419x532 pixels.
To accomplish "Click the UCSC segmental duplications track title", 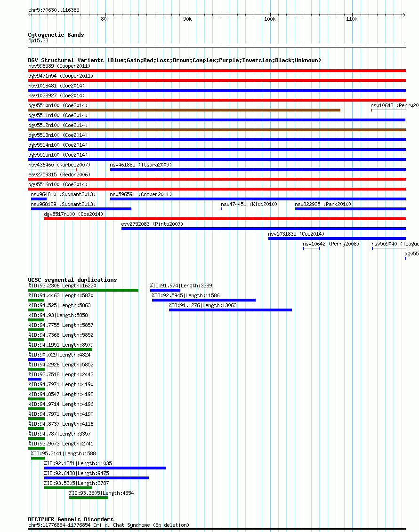I will click(73, 280).
